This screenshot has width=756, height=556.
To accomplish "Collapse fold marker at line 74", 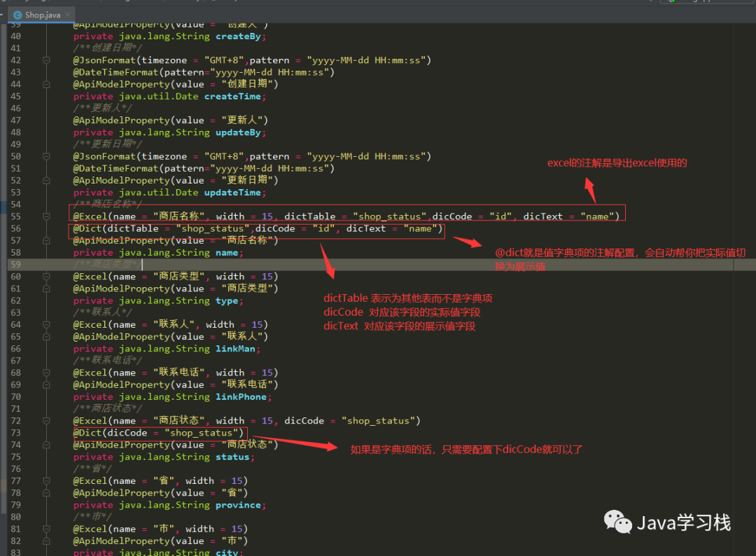I will tap(46, 445).
